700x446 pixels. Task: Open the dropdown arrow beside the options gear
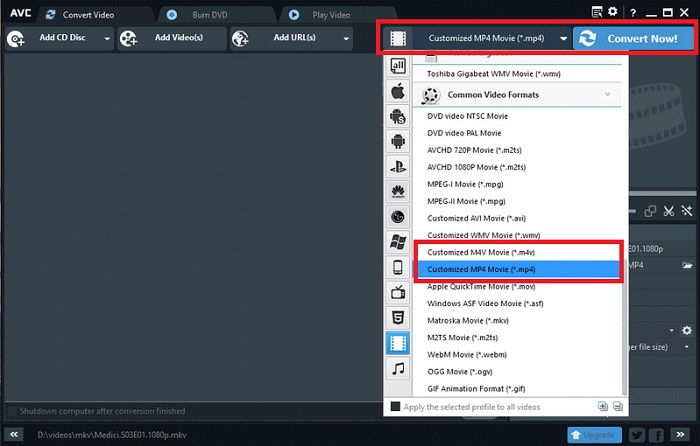[672, 330]
